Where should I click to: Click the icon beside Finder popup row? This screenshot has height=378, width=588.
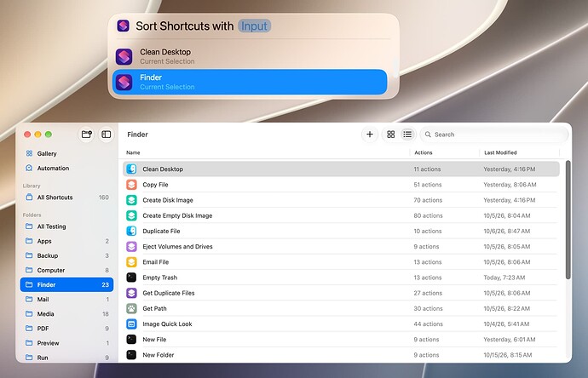coord(124,82)
